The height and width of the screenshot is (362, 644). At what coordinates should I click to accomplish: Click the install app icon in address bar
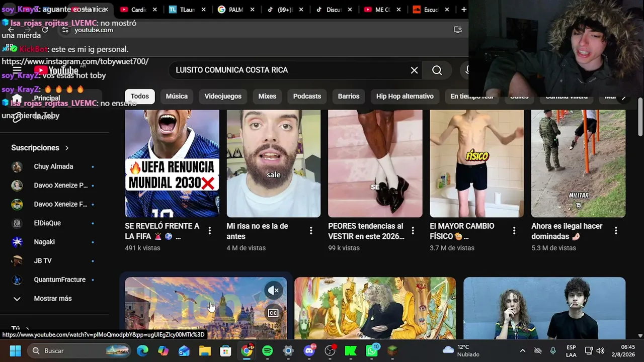pos(458,30)
